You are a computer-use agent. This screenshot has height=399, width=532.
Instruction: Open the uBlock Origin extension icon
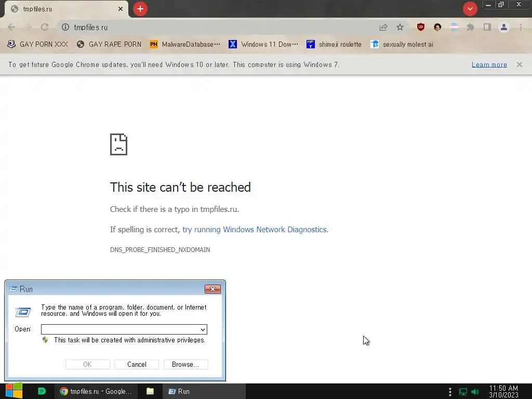(421, 27)
